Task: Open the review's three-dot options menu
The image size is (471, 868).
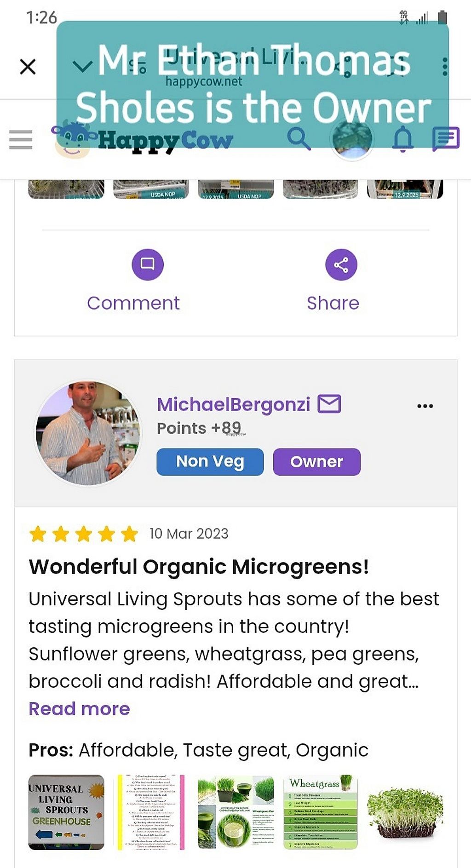Action: 425,406
